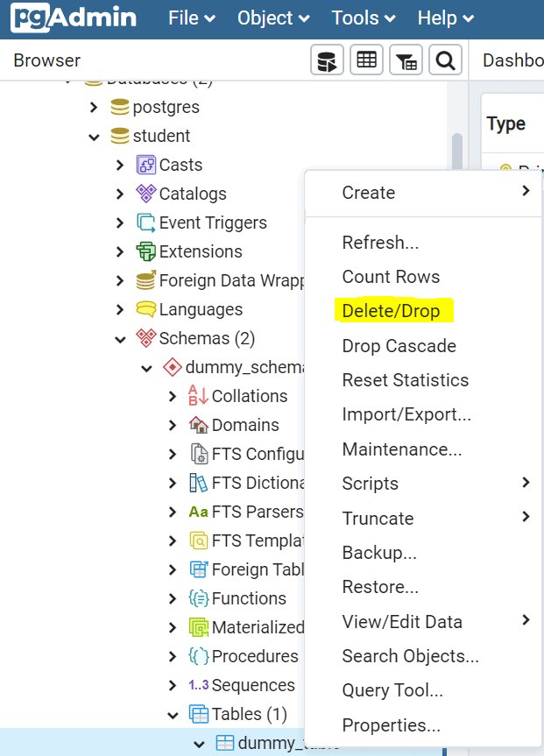This screenshot has width=544, height=756.
Task: Expand the postgres database node
Action: [95, 108]
